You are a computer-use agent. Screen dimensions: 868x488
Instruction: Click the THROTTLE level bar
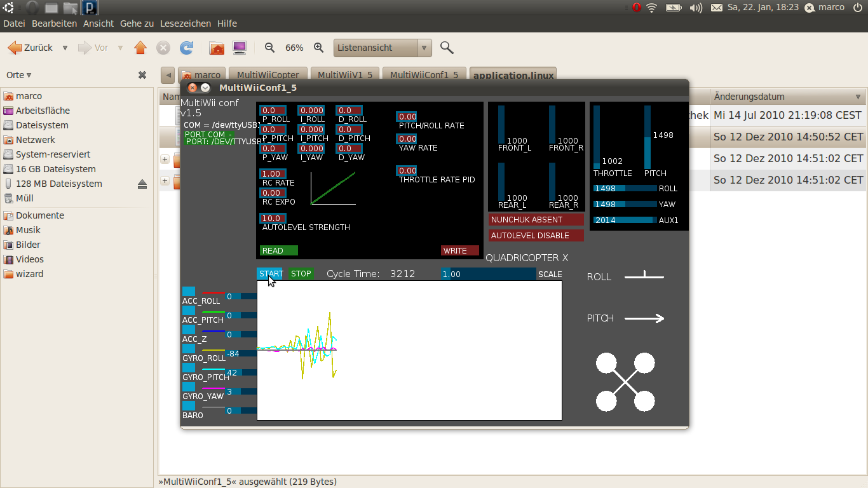[597, 137]
